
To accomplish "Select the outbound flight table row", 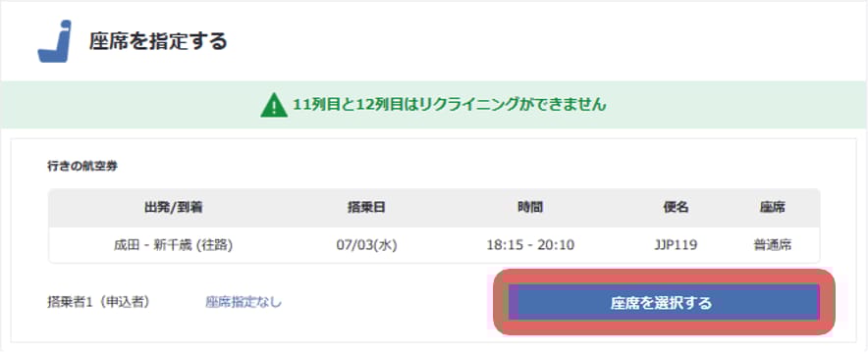I will 434,245.
